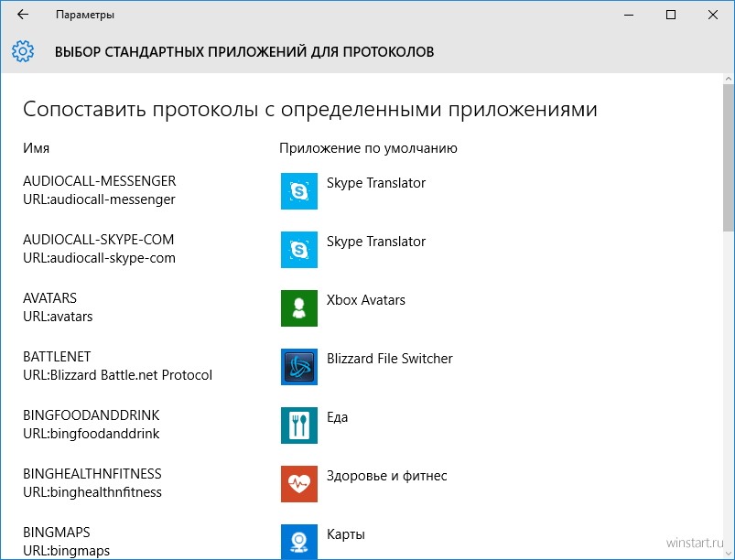Change Skype Translator label for AUDIOCALL-SKYPE-COM

(376, 242)
